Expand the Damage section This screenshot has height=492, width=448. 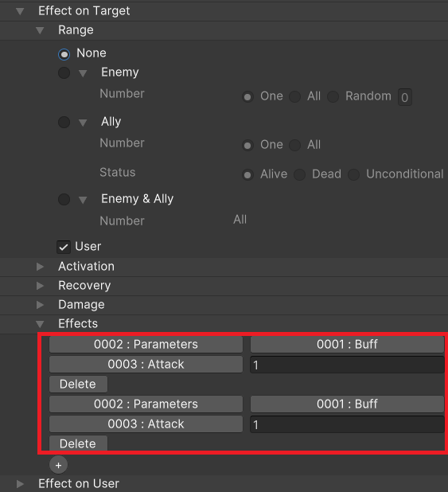[x=40, y=305]
